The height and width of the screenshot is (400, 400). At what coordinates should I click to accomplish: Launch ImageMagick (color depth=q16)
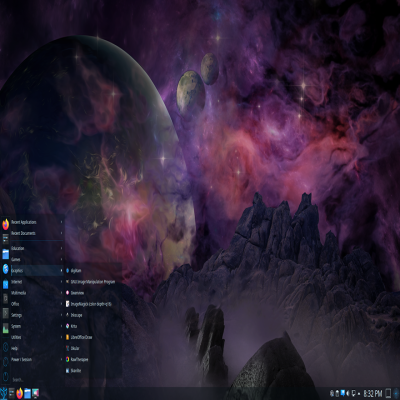click(93, 304)
